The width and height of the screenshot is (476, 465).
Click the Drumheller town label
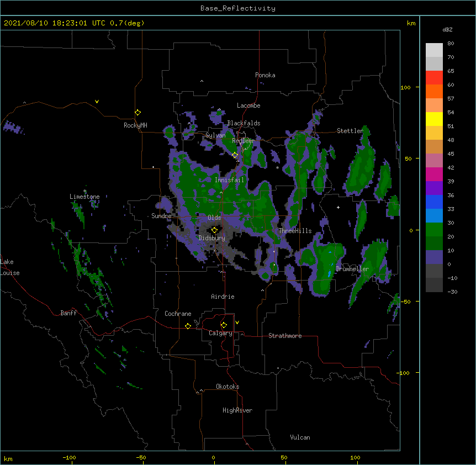352,269
